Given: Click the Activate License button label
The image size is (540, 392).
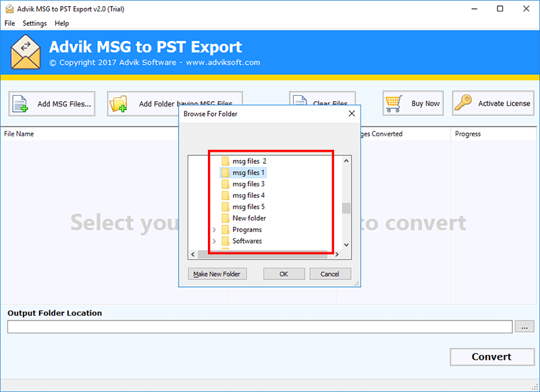Looking at the screenshot, I should pos(504,103).
